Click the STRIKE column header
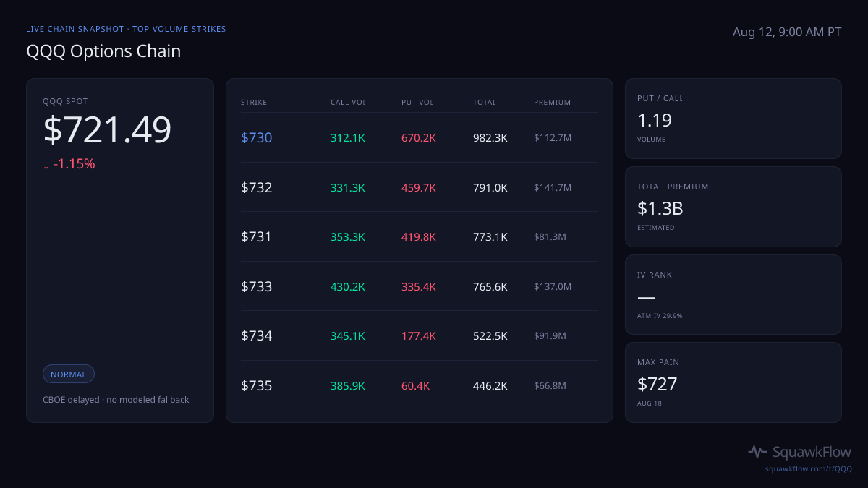Screen dimensions: 868x488 point(254,102)
